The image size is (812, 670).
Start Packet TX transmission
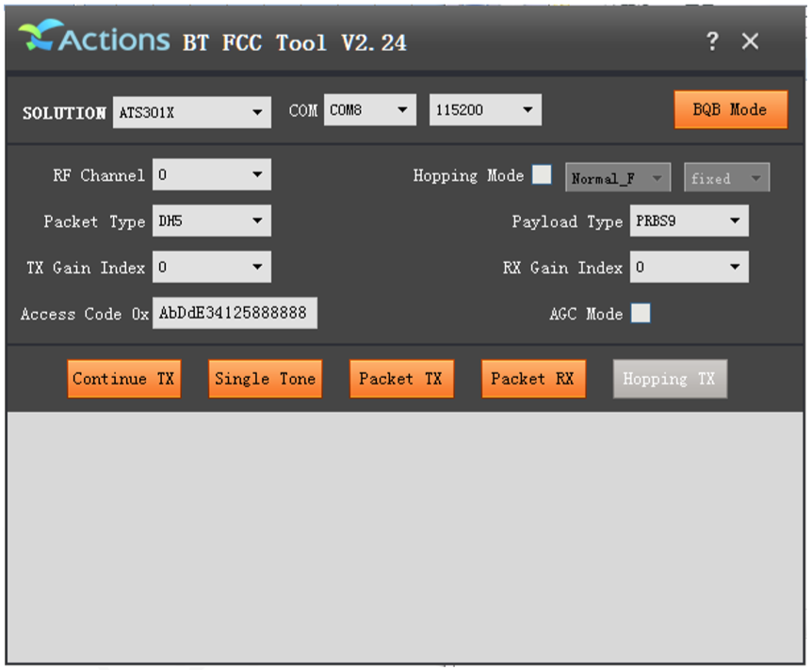401,379
